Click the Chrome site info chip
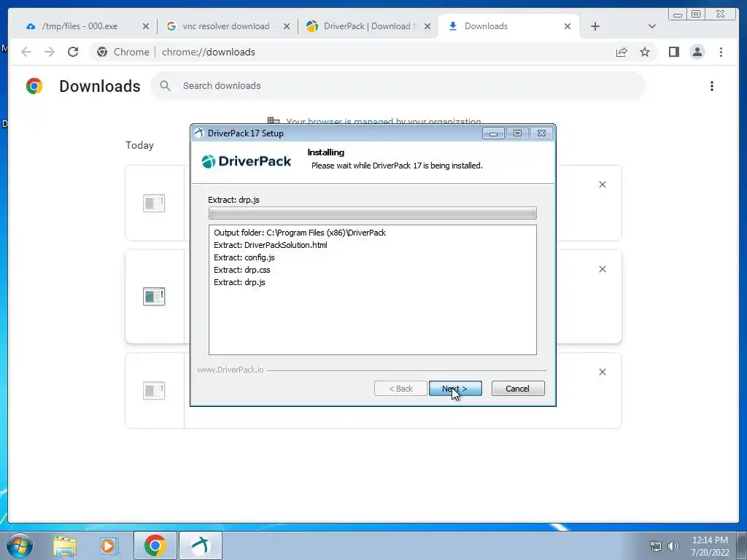The image size is (747, 560). pos(123,52)
